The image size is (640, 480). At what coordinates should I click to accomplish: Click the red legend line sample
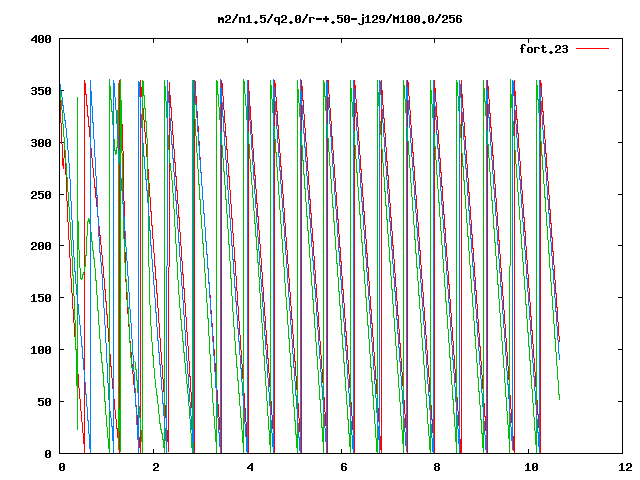click(x=592, y=49)
